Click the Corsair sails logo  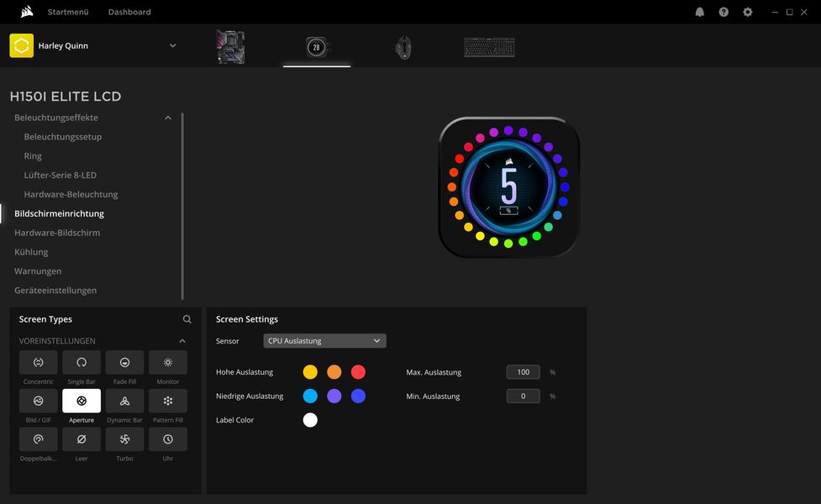pyautogui.click(x=27, y=12)
